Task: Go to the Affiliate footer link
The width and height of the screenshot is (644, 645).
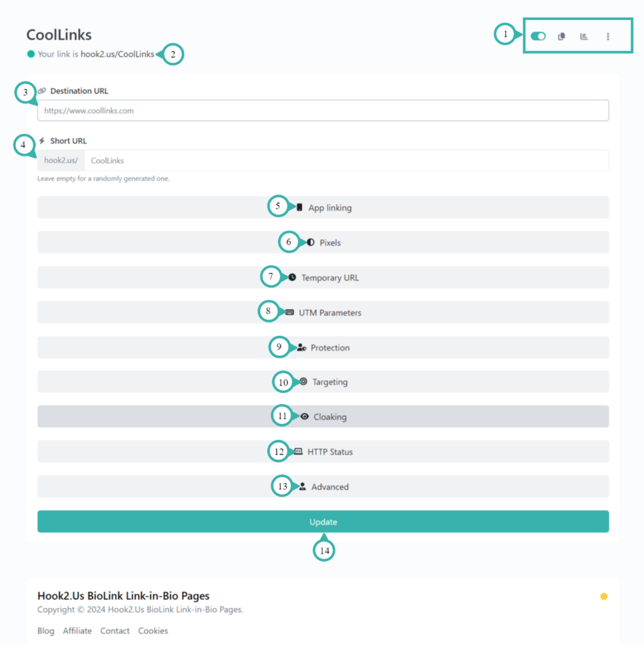Action: click(77, 631)
